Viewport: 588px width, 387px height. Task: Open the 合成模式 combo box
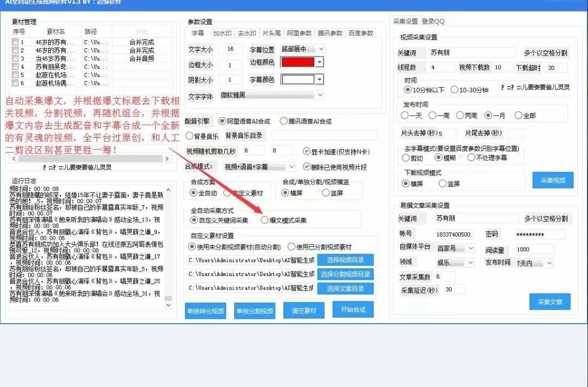[259, 167]
